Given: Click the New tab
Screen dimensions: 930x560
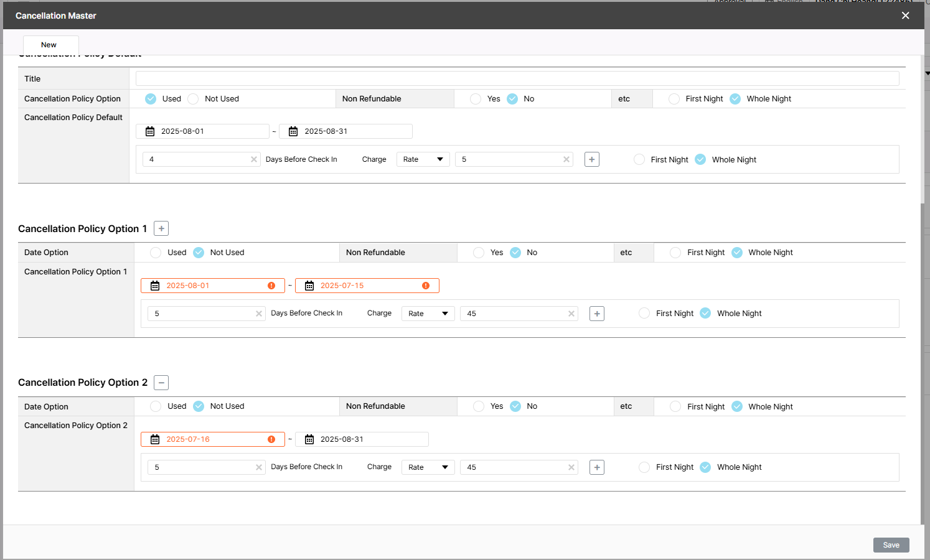Looking at the screenshot, I should [x=50, y=45].
